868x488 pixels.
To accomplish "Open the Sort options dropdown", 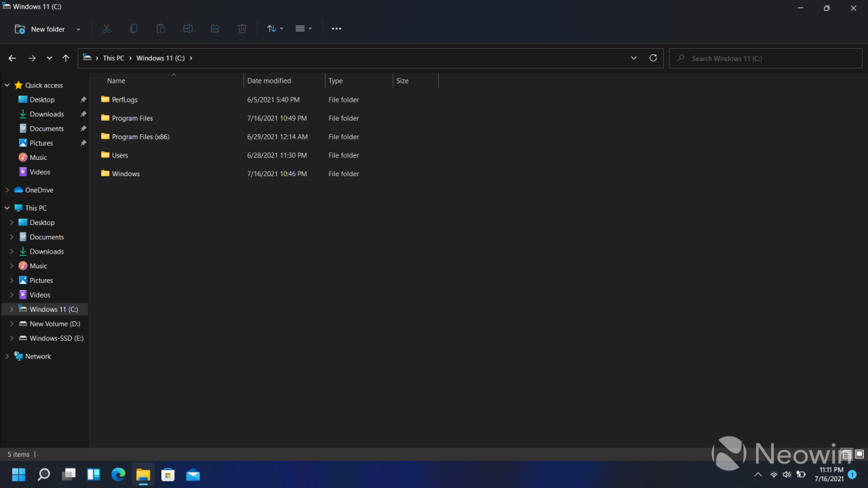I will tap(275, 28).
